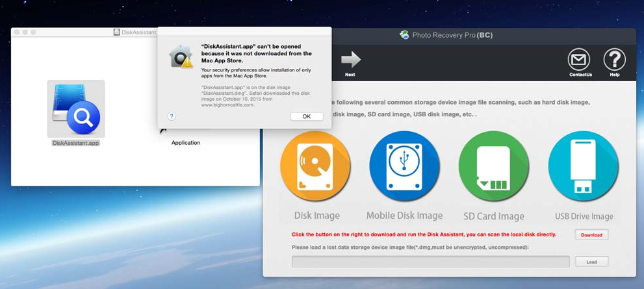Choose the teal USB Drive Image icon

(x=583, y=166)
